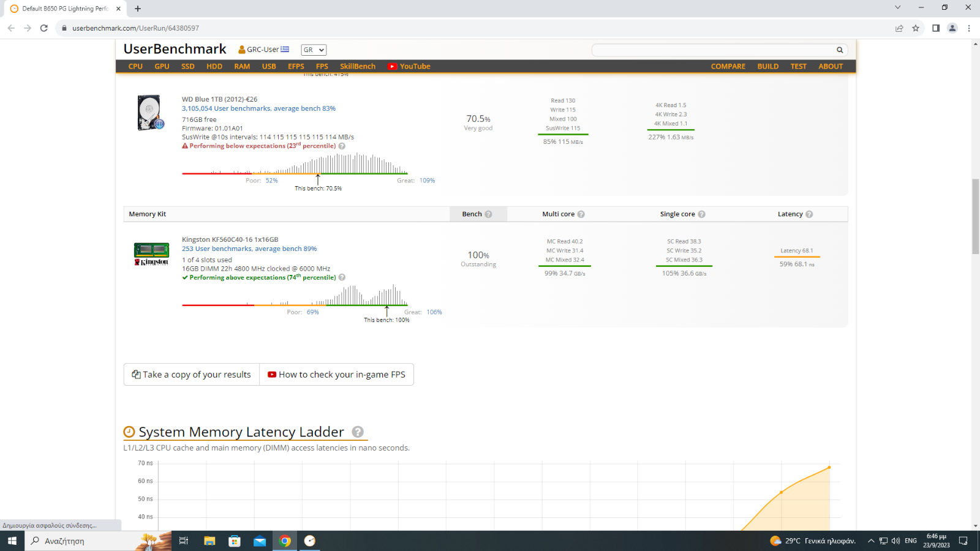Focus the UserBenchmark search field

[x=713, y=50]
